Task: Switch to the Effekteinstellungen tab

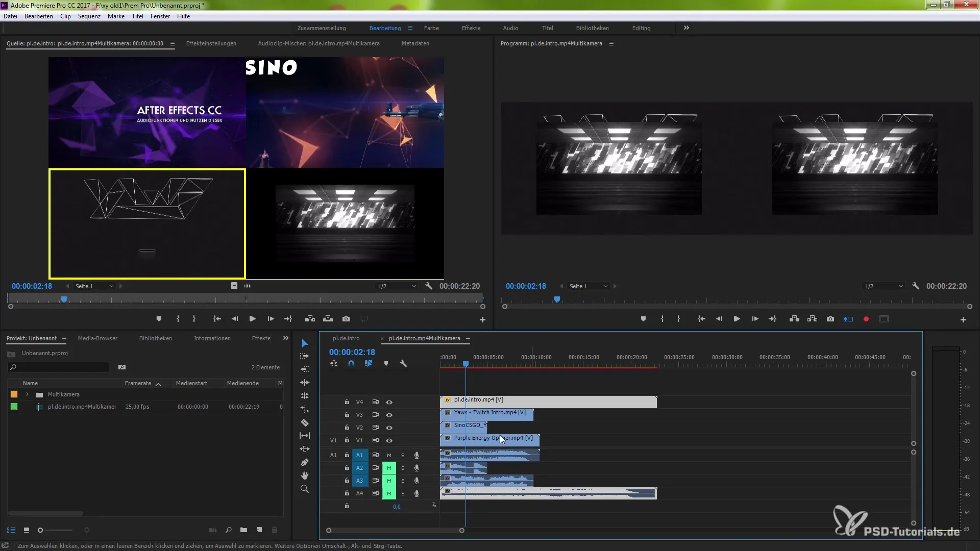Action: [211, 43]
